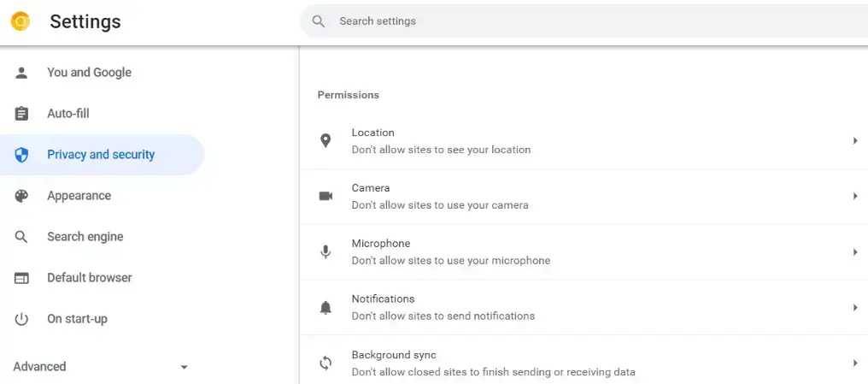Click the Background sync arrows icon
Viewport: 868px width, 384px height.
click(325, 363)
